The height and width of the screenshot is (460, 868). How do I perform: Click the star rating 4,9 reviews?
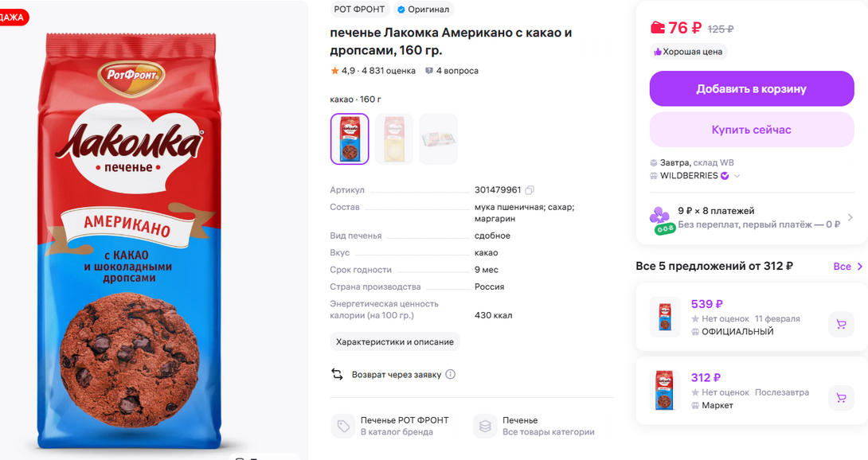click(373, 71)
